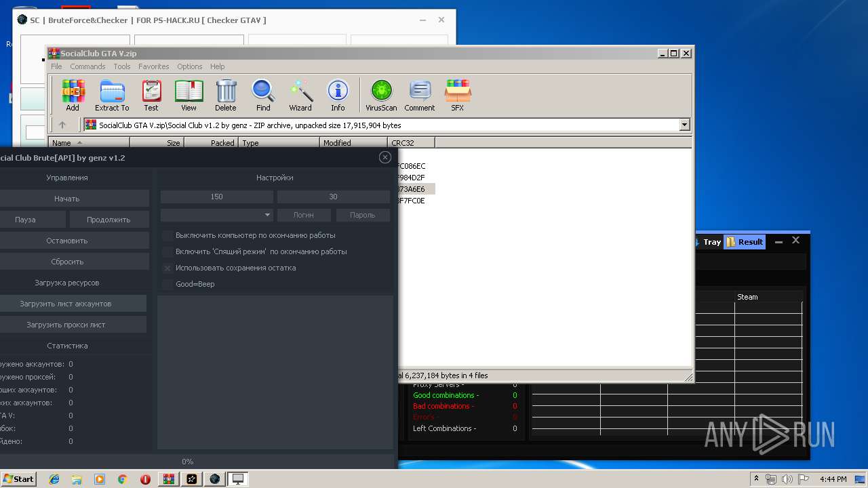Click the Delete trash can icon
The height and width of the screenshot is (488, 868).
click(x=226, y=96)
